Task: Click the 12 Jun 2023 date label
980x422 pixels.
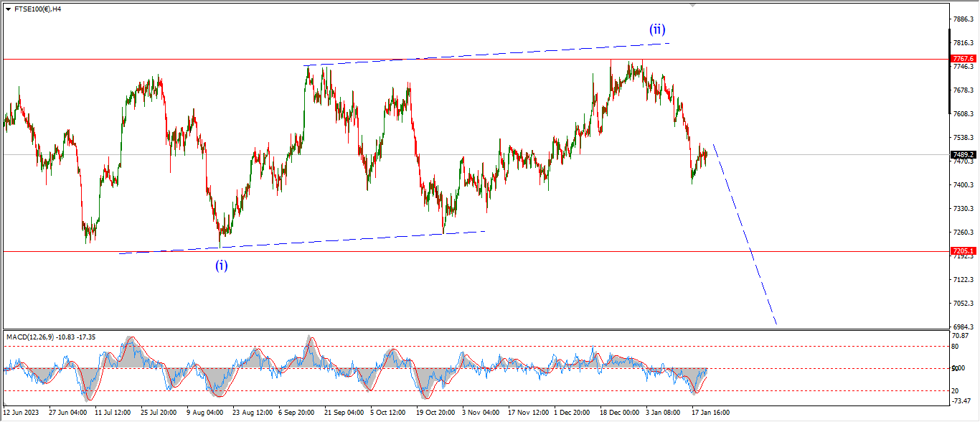Action: [x=22, y=413]
